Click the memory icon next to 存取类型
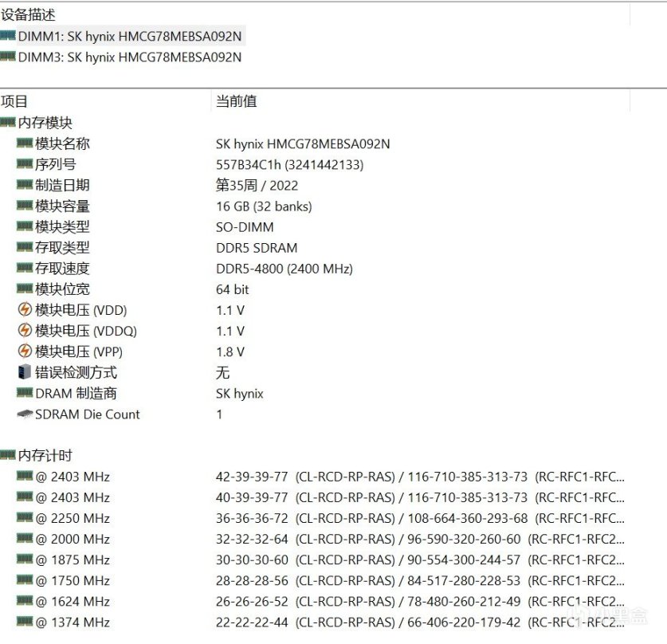Screen dimensions: 667x644 click(x=25, y=247)
